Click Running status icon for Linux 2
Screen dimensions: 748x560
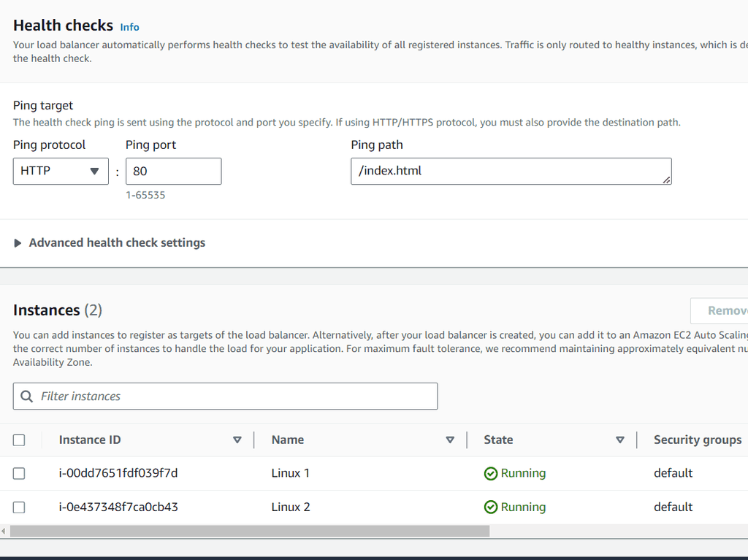(491, 507)
